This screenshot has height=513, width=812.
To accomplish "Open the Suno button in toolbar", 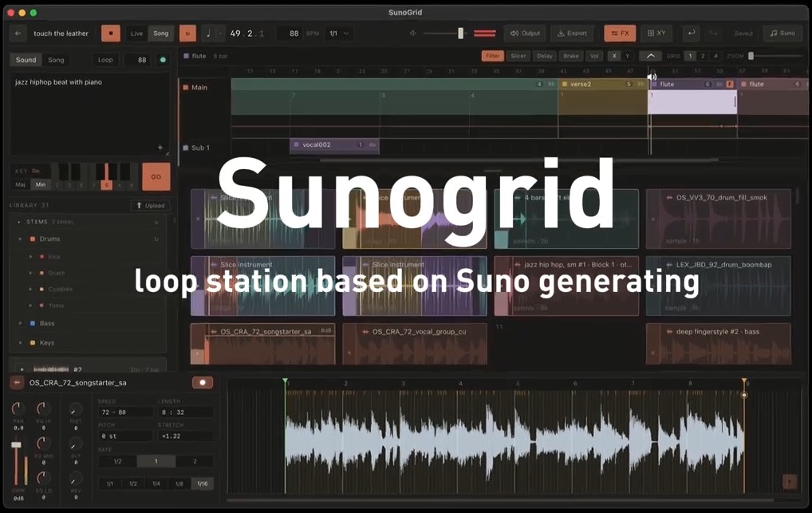I will tap(782, 34).
